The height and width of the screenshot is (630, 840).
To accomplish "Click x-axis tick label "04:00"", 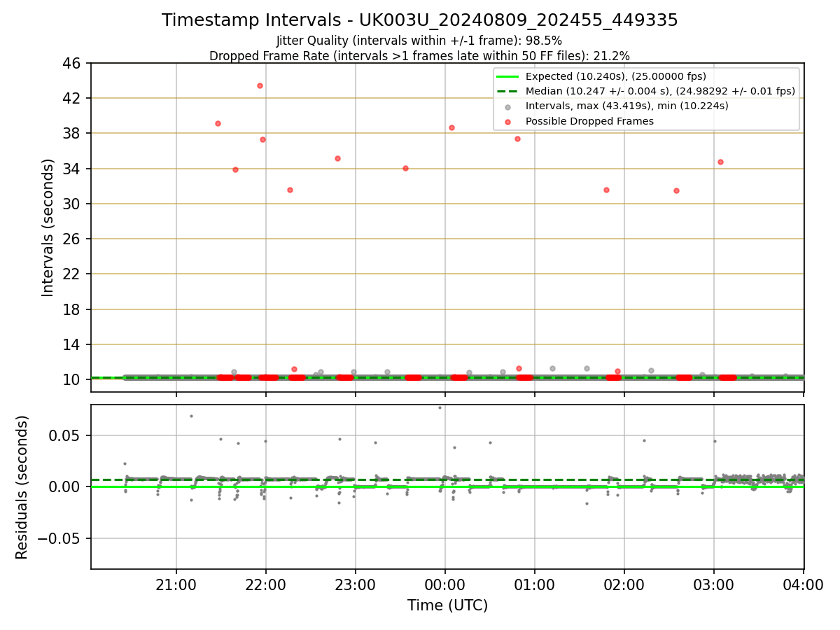I will pos(804,584).
